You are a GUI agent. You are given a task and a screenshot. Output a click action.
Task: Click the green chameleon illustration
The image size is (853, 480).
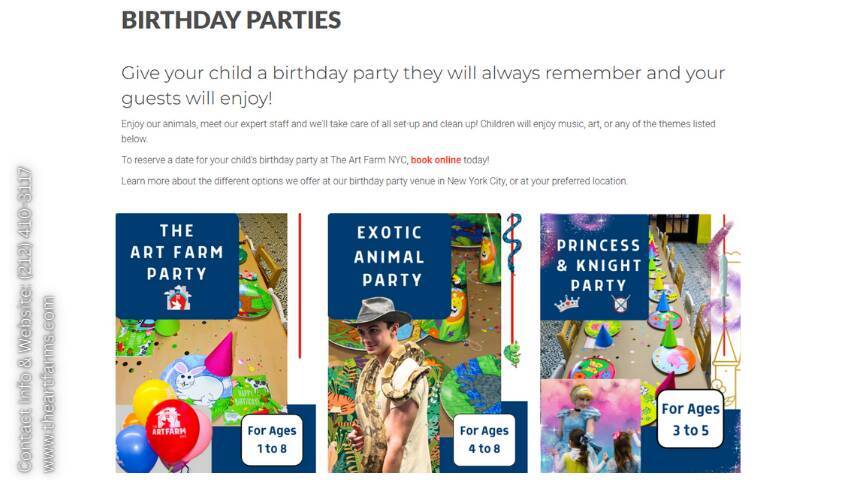tap(512, 353)
